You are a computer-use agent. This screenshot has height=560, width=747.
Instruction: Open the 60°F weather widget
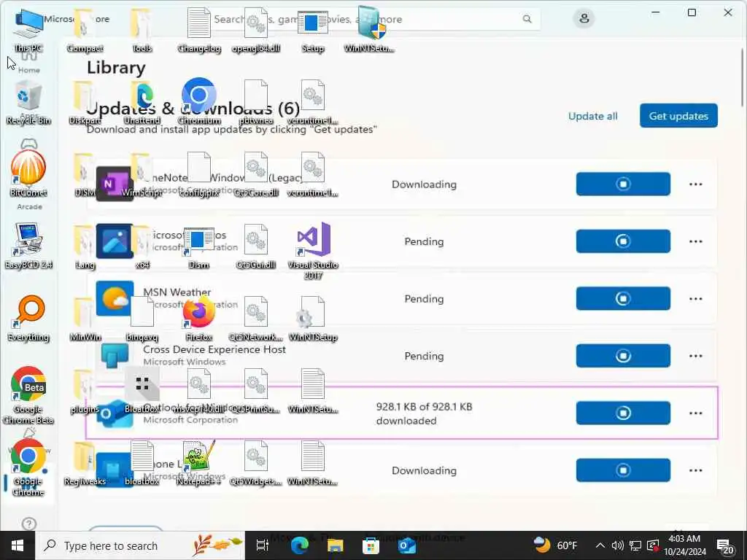coord(555,545)
